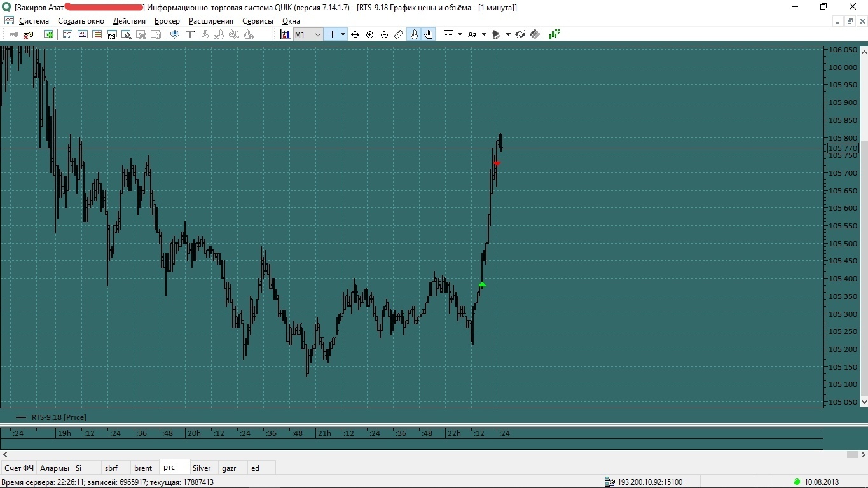868x488 pixels.
Task: Expand the Aa text dropdown arrow
Action: pos(484,34)
